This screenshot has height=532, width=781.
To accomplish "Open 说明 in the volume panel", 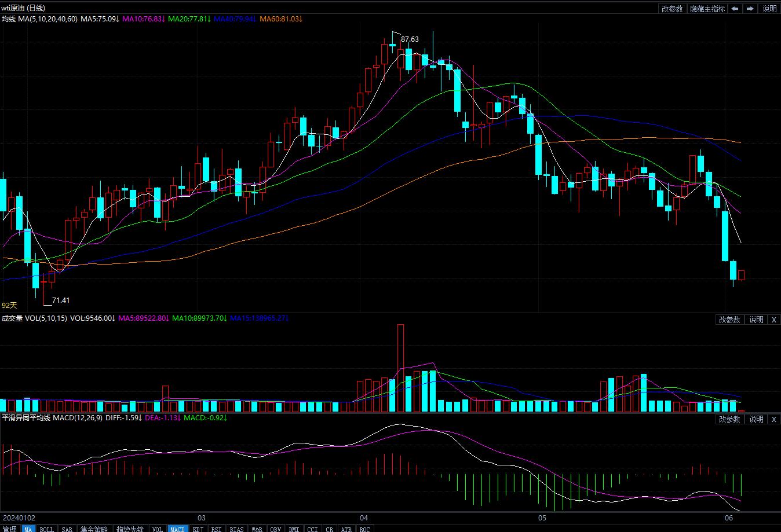I will [756, 320].
